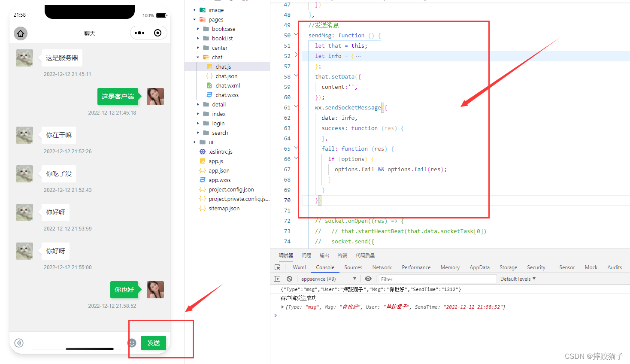This screenshot has width=630, height=364.
Task: Click the element inspector arrow icon
Action: point(277,267)
